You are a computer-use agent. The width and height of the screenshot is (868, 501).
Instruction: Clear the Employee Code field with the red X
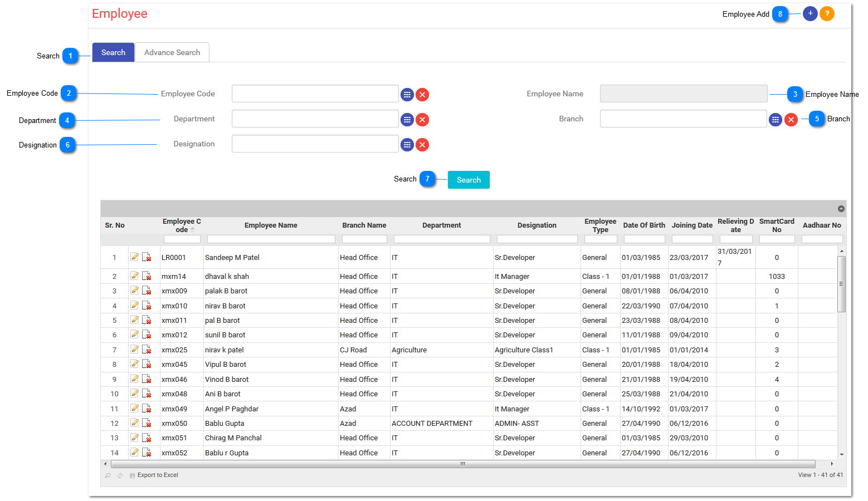click(422, 95)
